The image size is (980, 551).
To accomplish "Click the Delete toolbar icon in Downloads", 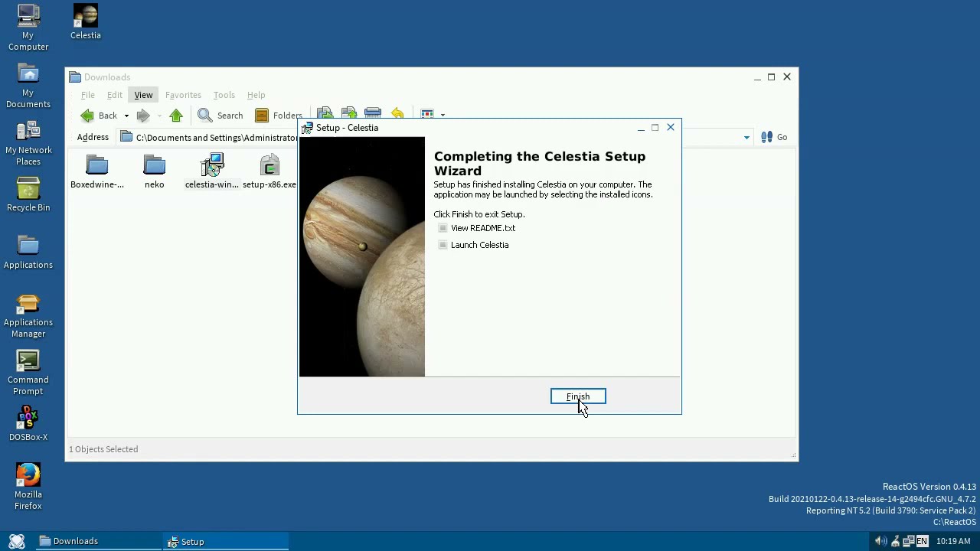I will (x=373, y=113).
